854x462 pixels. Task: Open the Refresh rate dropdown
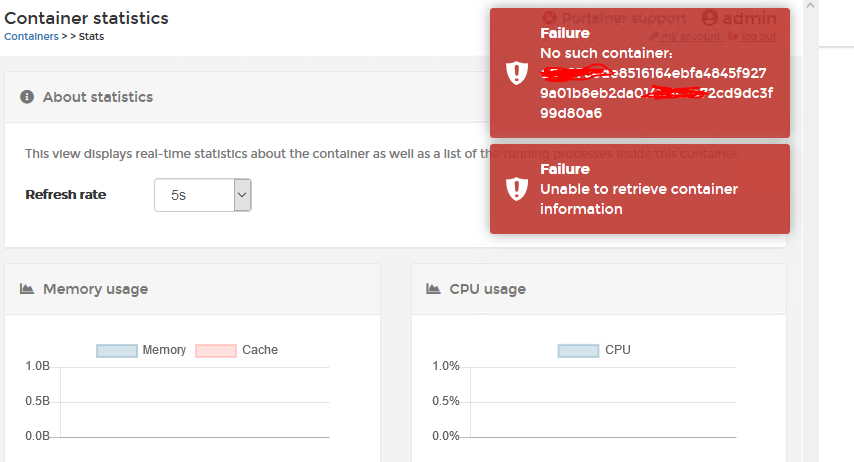coord(202,195)
